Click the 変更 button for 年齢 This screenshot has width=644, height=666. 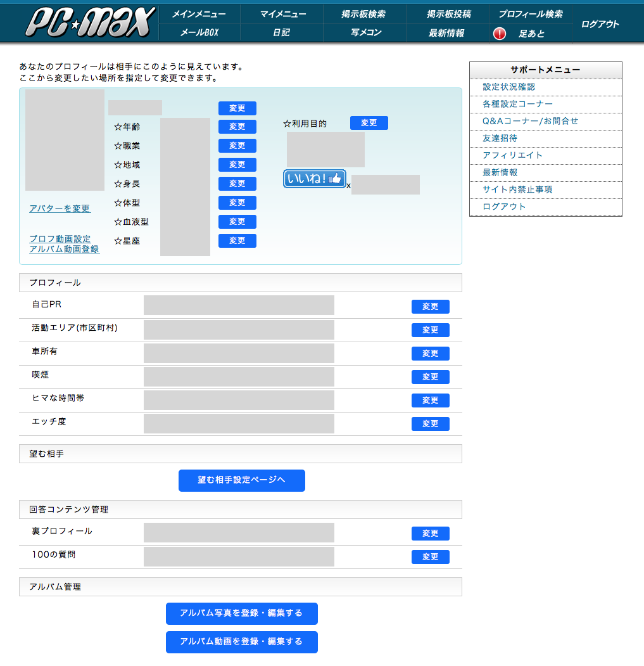[x=237, y=127]
